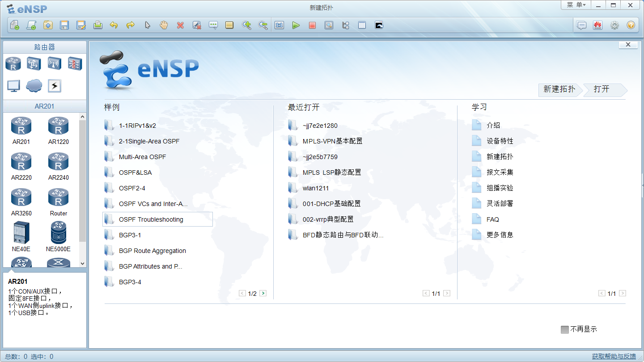The image size is (644, 362).
Task: Click the zoom in magnifier icon
Action: coord(246,25)
